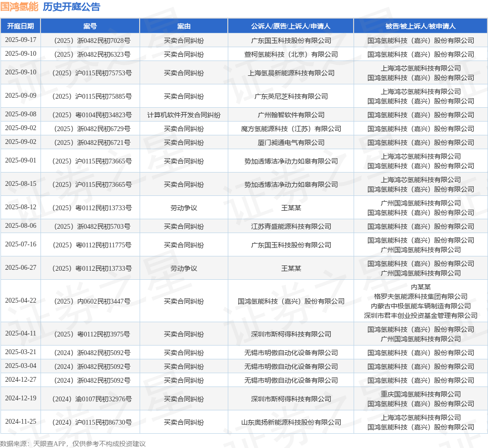Click the 数据来源 天眼查APP footer note

tap(73, 444)
